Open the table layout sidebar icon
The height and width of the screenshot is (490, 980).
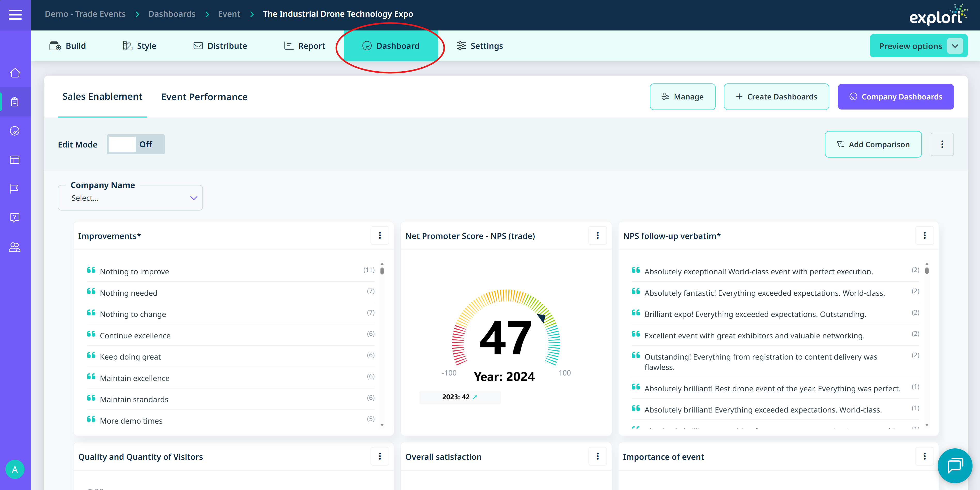point(15,160)
